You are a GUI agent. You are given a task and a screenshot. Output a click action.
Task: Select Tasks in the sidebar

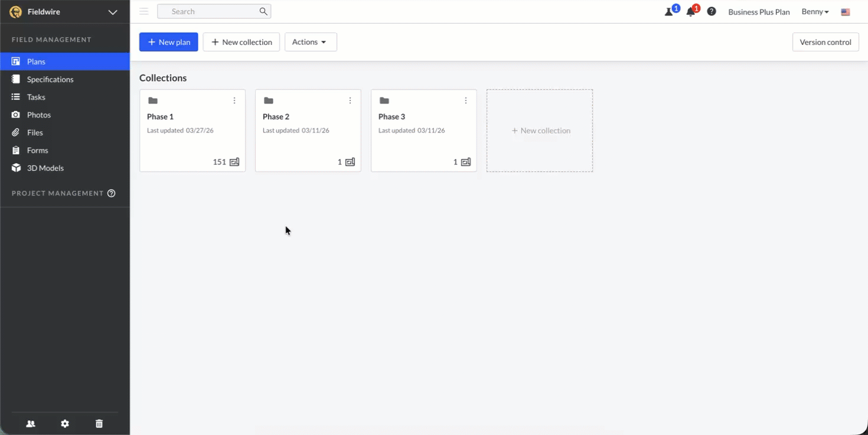(36, 97)
